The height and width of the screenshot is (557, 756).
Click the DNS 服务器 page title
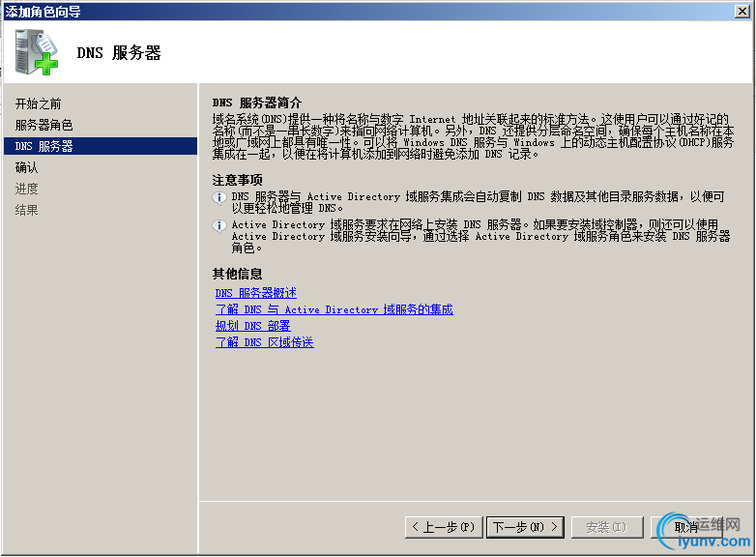click(x=119, y=52)
